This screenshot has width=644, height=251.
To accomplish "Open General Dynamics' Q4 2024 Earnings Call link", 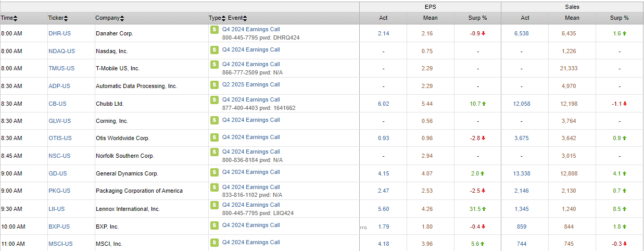I will point(251,172).
